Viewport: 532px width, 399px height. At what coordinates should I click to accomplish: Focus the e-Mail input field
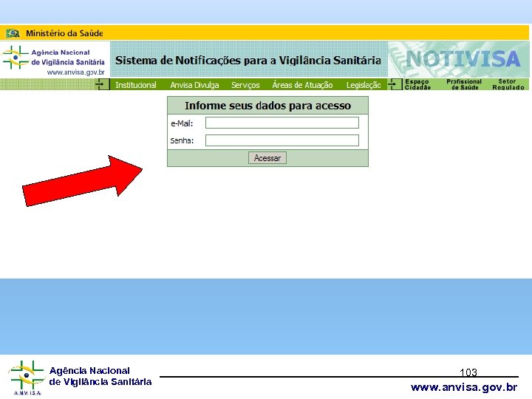(x=282, y=123)
